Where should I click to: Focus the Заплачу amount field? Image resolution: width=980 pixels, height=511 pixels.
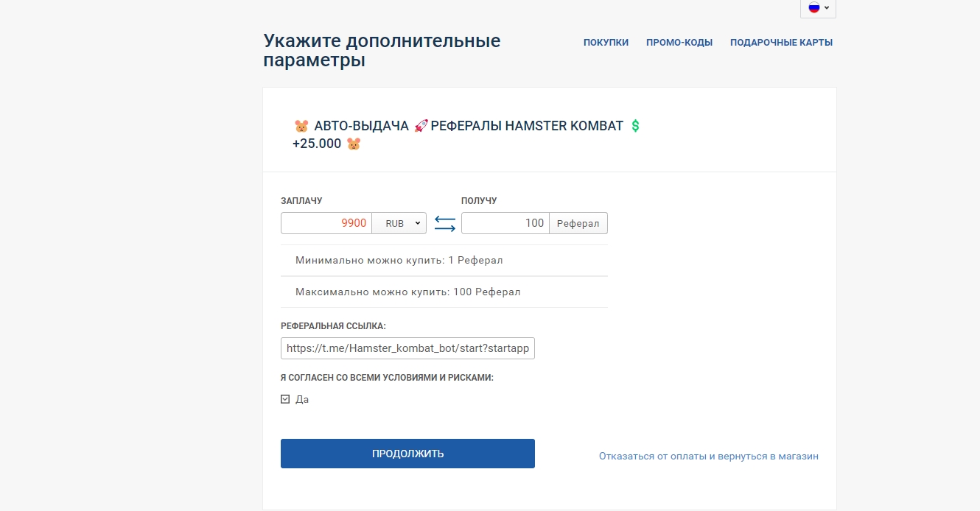[x=326, y=223]
